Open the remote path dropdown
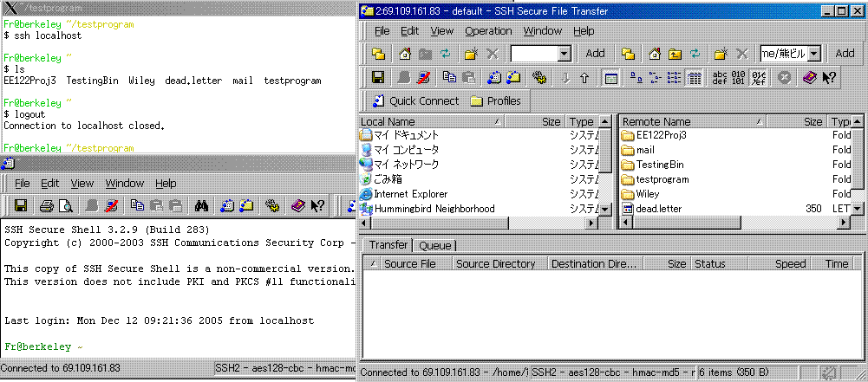 (814, 54)
